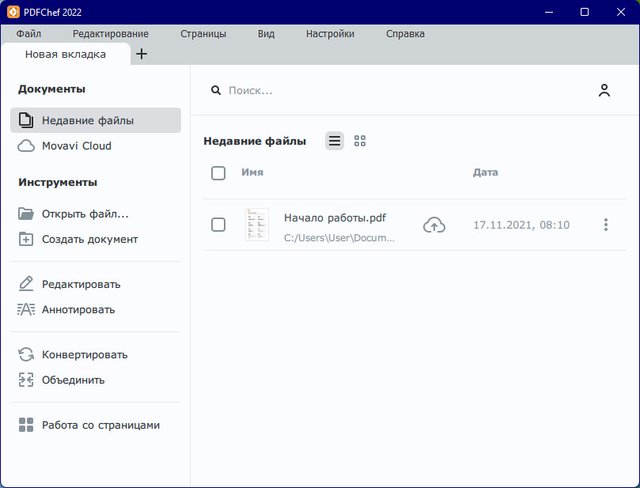The width and height of the screenshot is (640, 488).
Task: Open the Конвертировать tool
Action: (84, 355)
